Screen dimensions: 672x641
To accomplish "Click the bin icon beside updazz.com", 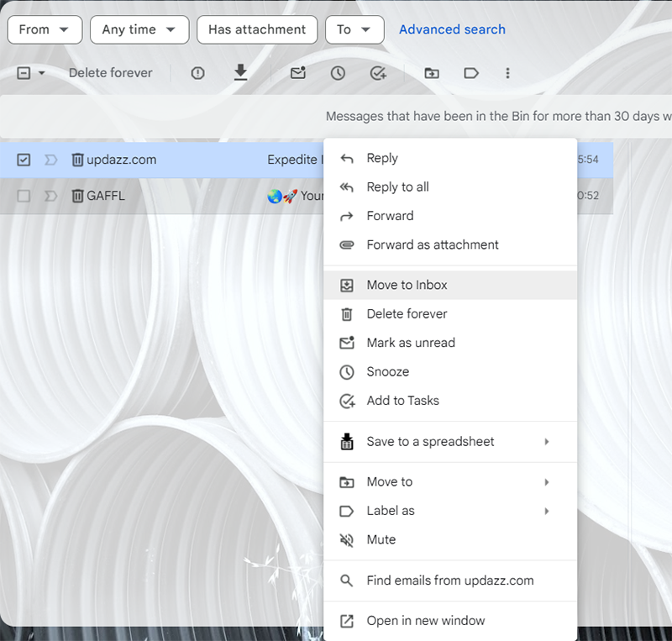I will 77,160.
